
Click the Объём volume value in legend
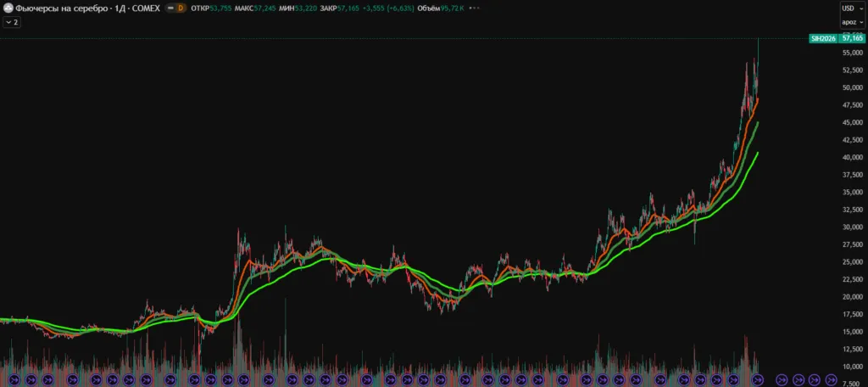(447, 8)
